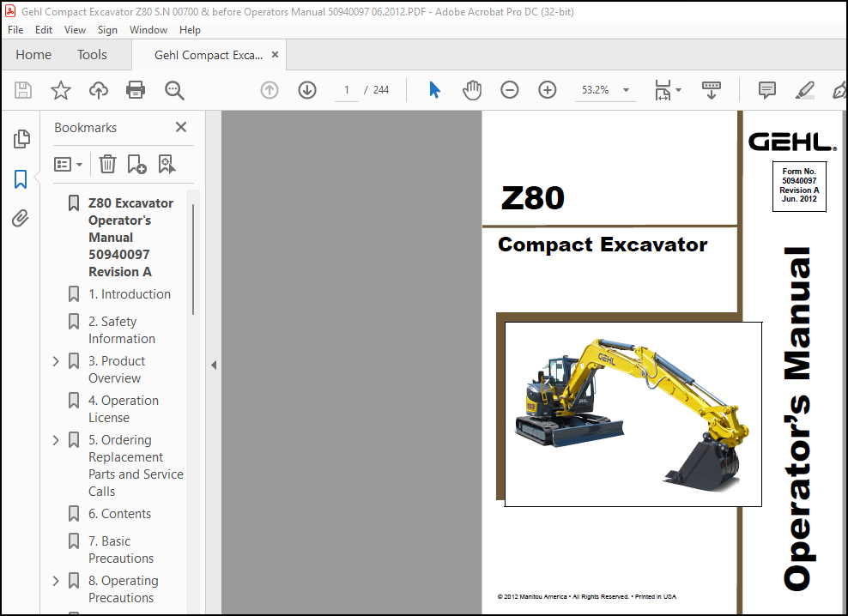The width and height of the screenshot is (848, 616).
Task: Click the 2012 Manitou America copyright line
Action: pos(586,596)
